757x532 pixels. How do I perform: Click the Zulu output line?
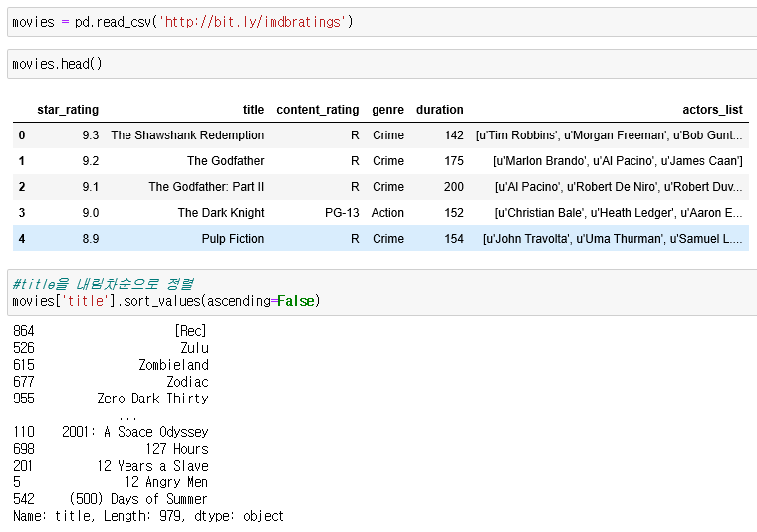[x=111, y=348]
